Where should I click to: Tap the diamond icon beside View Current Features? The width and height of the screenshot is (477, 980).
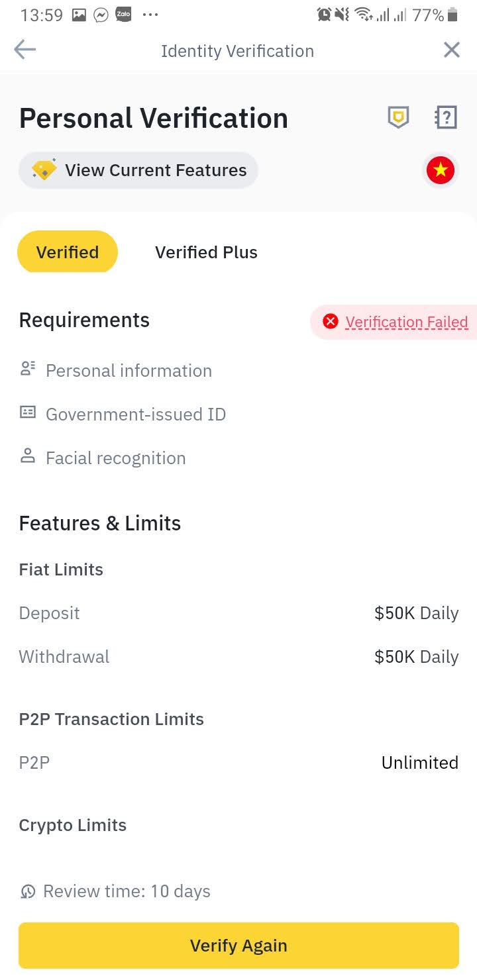pos(44,170)
